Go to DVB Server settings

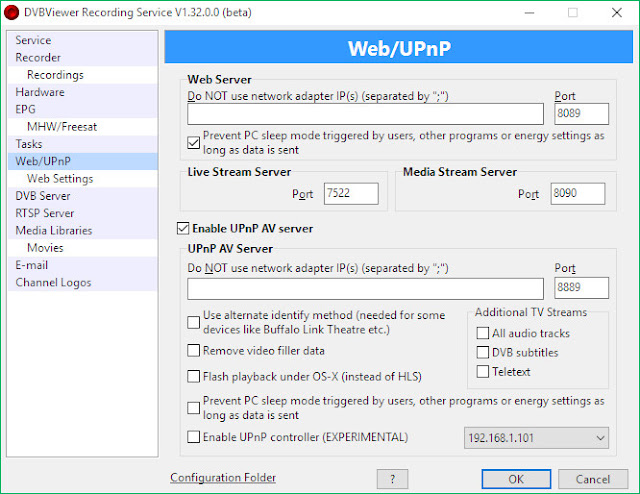click(x=82, y=196)
